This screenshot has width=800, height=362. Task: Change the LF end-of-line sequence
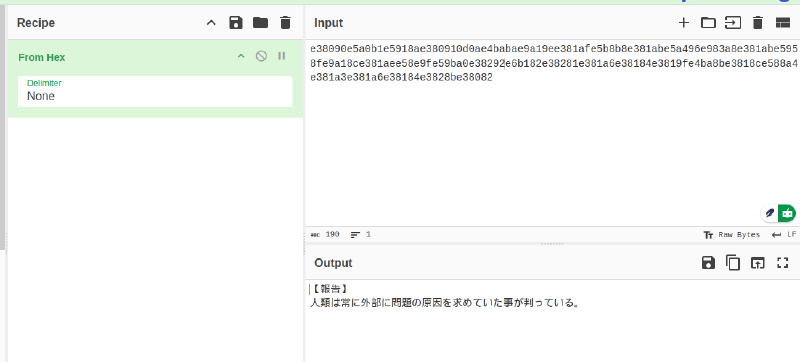(784, 235)
